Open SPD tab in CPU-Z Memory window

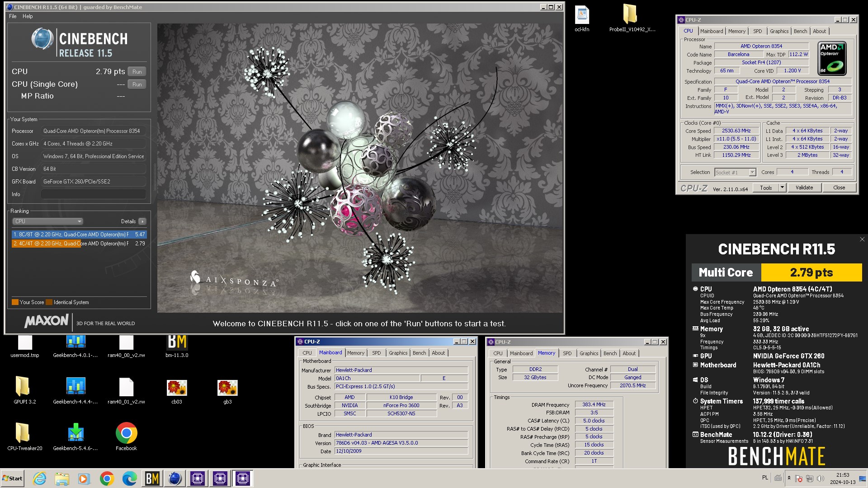pos(567,353)
